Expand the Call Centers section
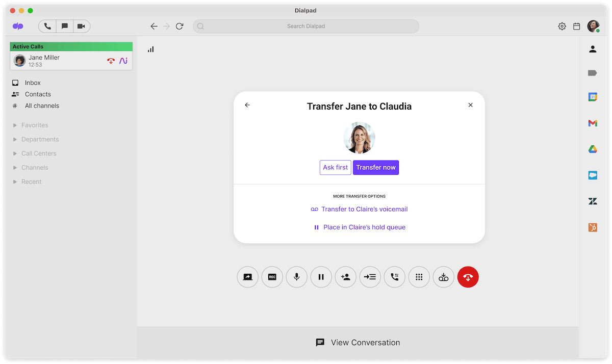The width and height of the screenshot is (612, 364). 39,153
